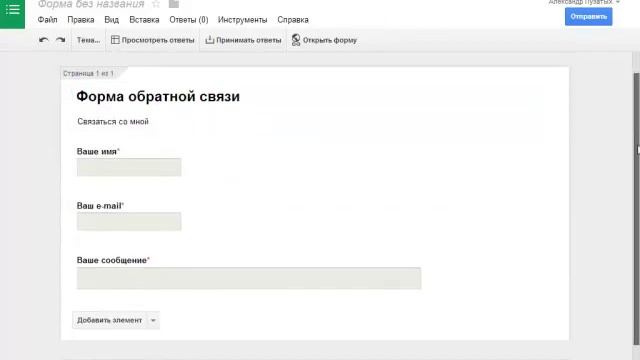
Task: Select the Ваше сообщение question label
Action: (112, 260)
